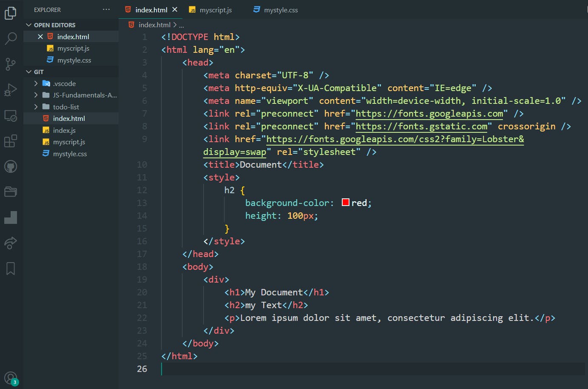Click JS icon on myscript.js tab

pyautogui.click(x=192, y=10)
